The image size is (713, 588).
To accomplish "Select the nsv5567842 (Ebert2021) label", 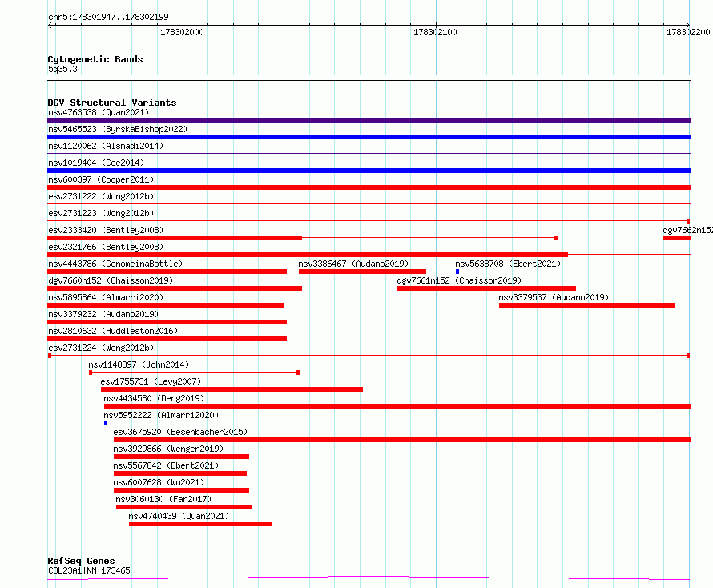I will point(166,465).
